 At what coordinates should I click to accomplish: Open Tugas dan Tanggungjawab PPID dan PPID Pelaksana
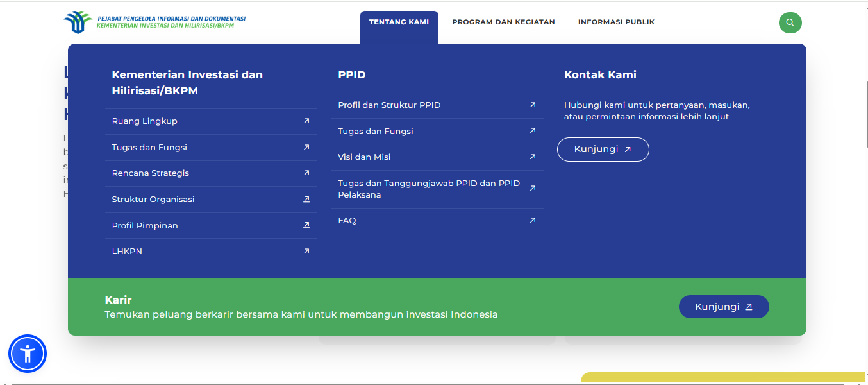pyautogui.click(x=428, y=189)
